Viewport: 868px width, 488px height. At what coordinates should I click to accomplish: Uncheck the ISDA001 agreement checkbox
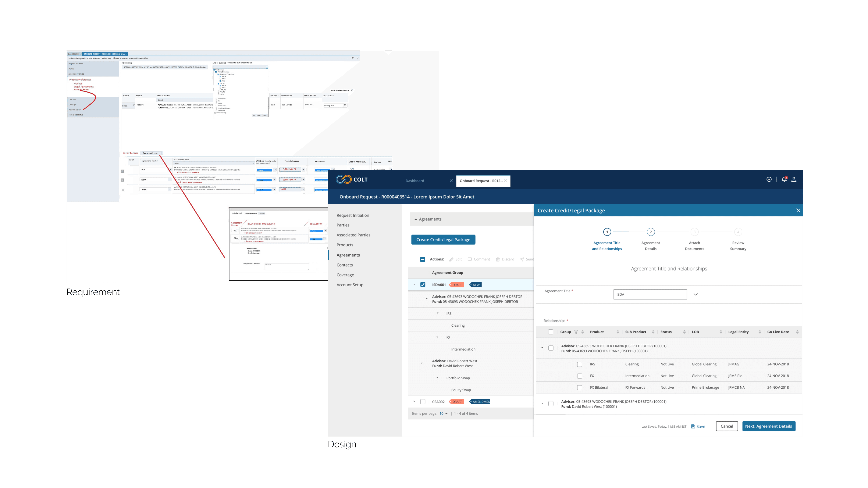(423, 285)
